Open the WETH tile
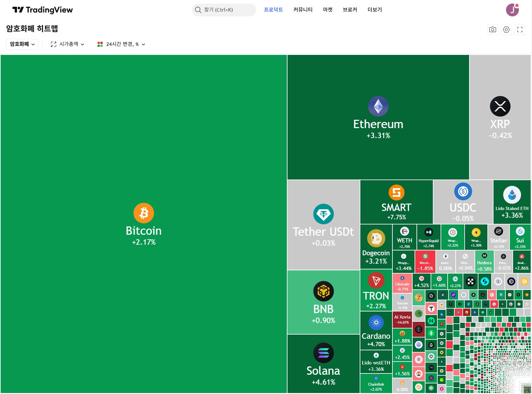 tap(405, 237)
